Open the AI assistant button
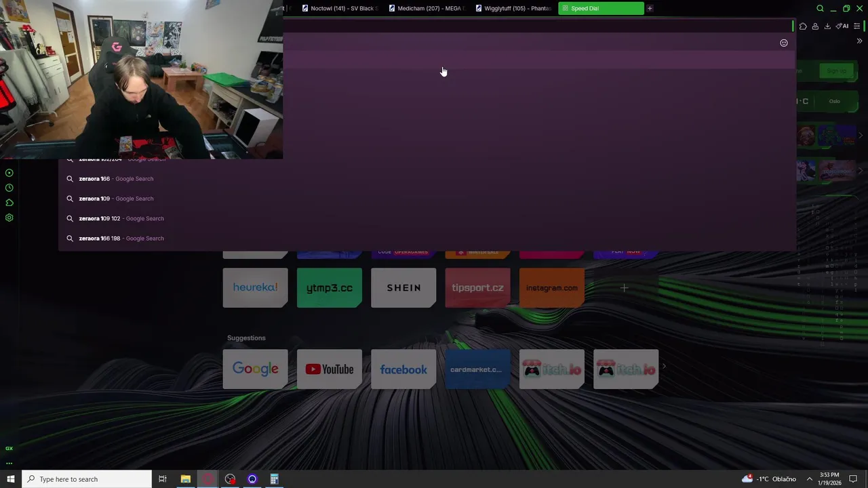The height and width of the screenshot is (488, 868). point(842,26)
